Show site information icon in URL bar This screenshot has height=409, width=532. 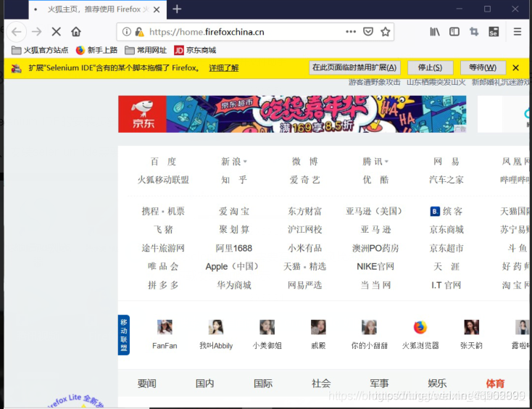(x=127, y=32)
